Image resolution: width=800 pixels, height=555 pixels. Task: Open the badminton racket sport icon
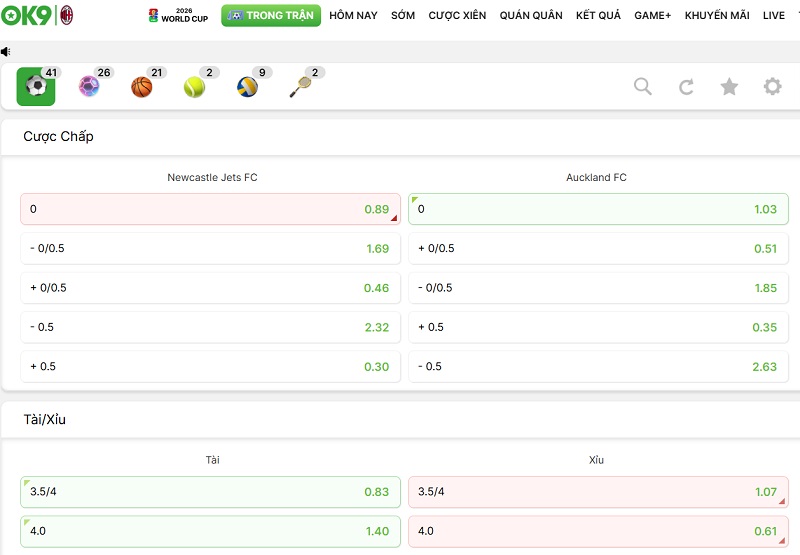click(300, 87)
